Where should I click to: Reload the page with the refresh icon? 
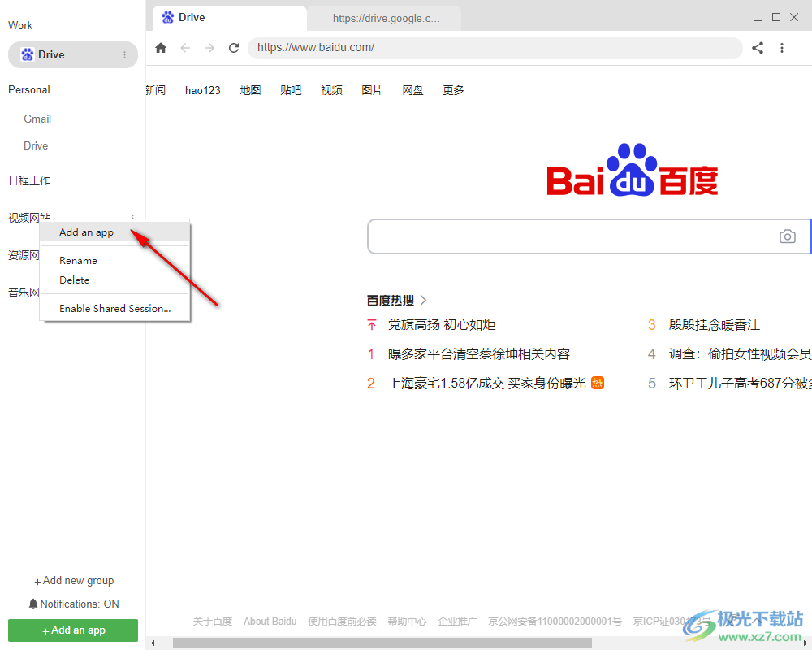pyautogui.click(x=234, y=48)
